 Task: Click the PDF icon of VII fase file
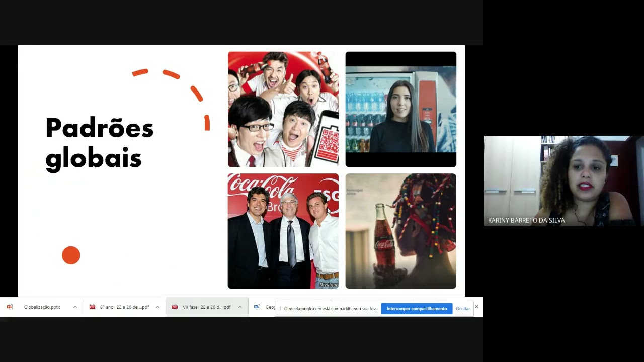(x=175, y=307)
